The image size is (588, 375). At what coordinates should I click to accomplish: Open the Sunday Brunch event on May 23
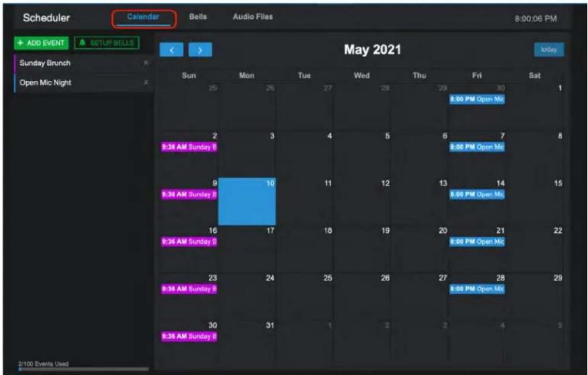189,289
